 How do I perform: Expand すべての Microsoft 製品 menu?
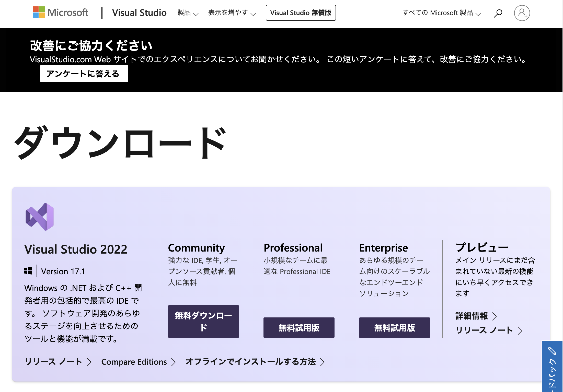click(442, 13)
